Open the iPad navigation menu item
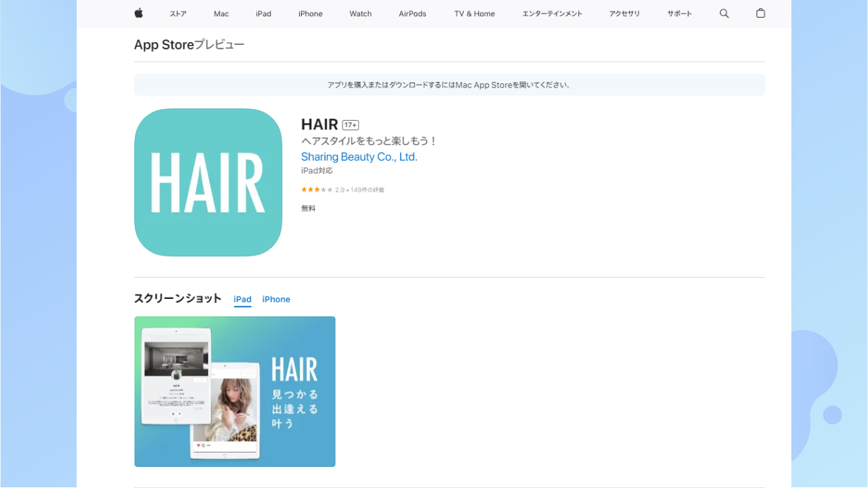Image resolution: width=868 pixels, height=488 pixels. (x=264, y=14)
